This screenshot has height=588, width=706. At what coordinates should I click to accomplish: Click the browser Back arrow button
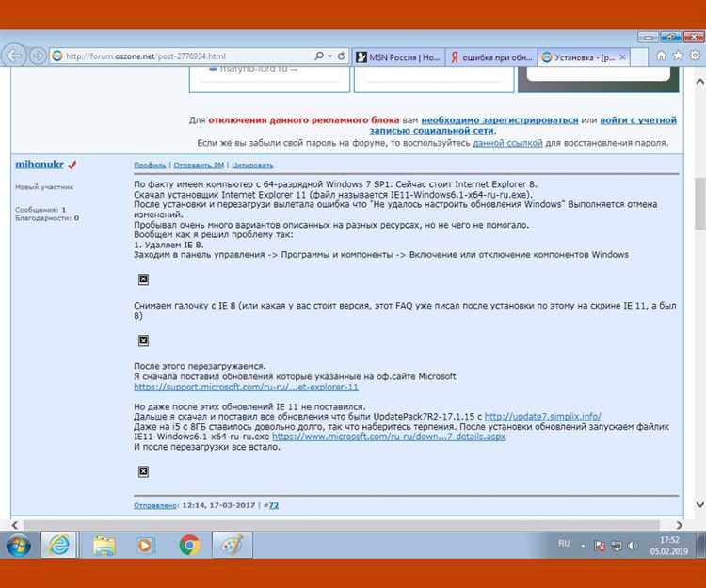click(x=14, y=56)
